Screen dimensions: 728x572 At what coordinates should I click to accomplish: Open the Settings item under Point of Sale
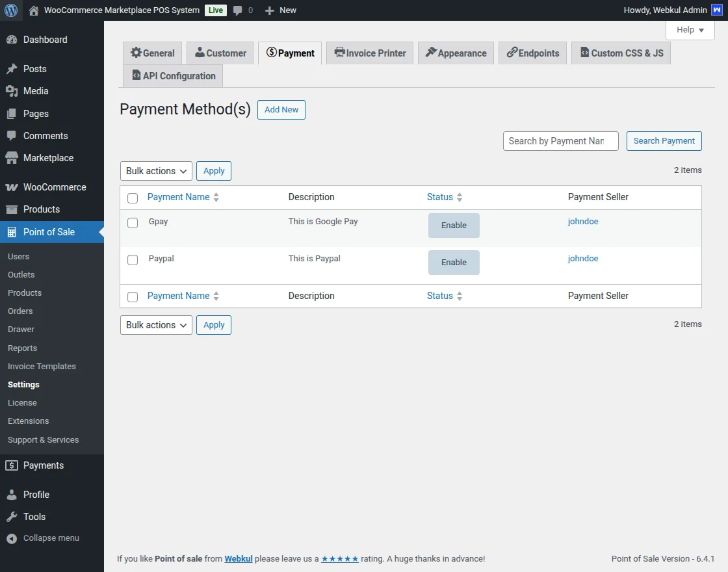[x=23, y=384]
